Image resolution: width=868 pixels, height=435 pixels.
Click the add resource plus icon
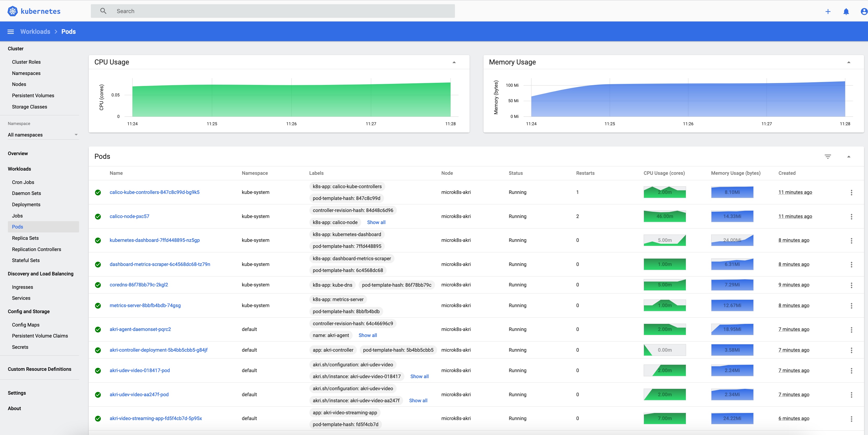(828, 10)
